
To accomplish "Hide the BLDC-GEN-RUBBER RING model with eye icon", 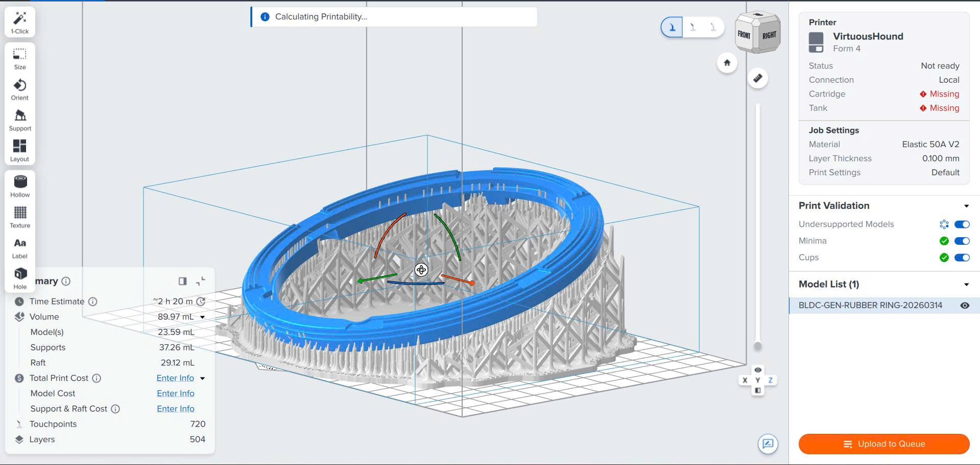I will [965, 306].
